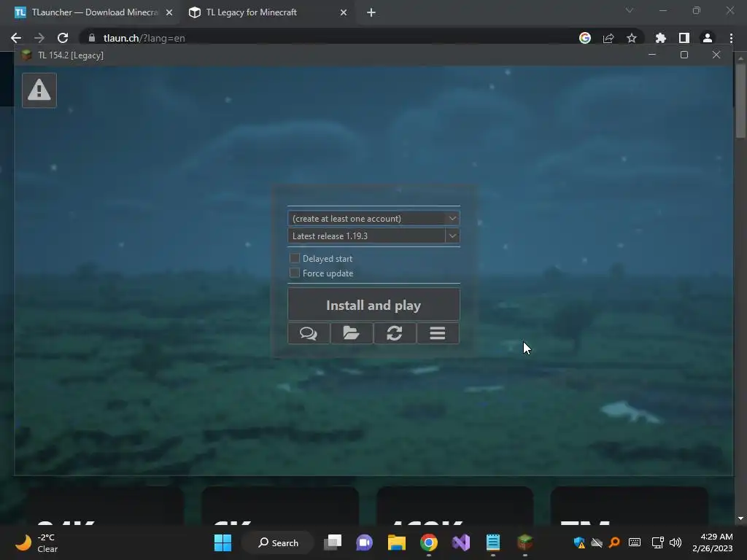Open the Chrome tab search chevron
Image resolution: width=747 pixels, height=560 pixels.
click(630, 10)
